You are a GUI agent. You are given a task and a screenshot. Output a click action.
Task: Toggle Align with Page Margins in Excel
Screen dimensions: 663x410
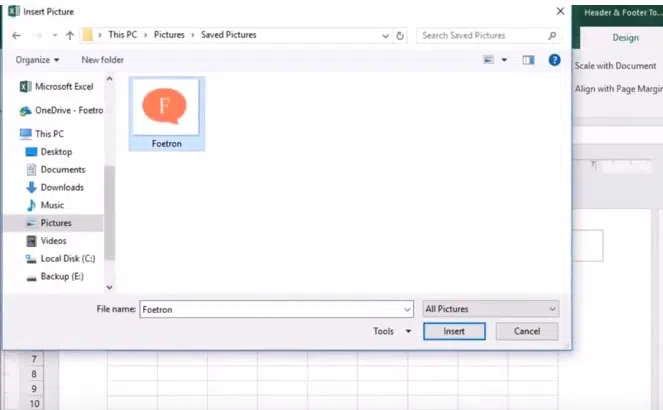[619, 89]
